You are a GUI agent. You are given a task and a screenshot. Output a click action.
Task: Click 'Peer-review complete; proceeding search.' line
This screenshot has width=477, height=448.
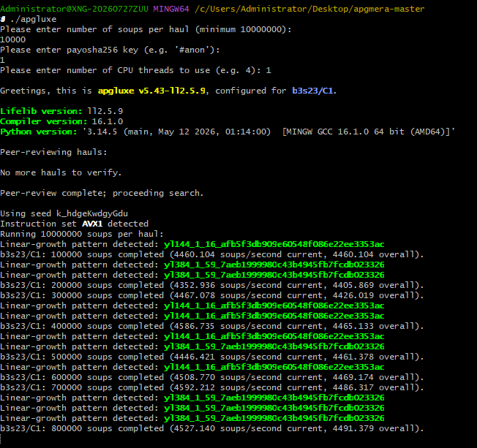[102, 193]
